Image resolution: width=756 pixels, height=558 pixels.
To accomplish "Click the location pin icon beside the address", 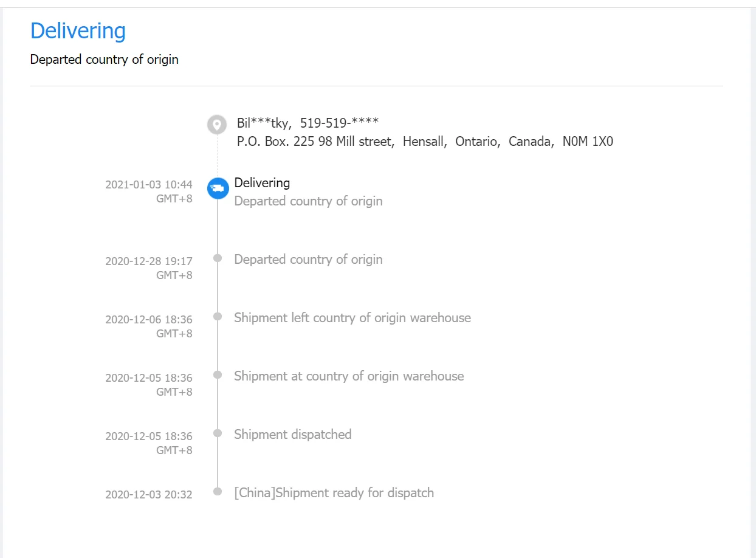I will 217,125.
